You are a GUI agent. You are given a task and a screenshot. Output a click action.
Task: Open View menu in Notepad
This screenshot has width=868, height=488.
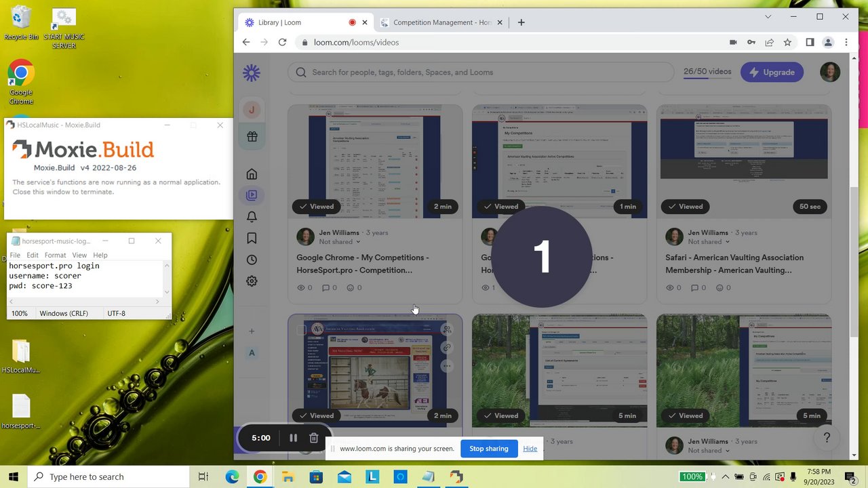(79, 255)
